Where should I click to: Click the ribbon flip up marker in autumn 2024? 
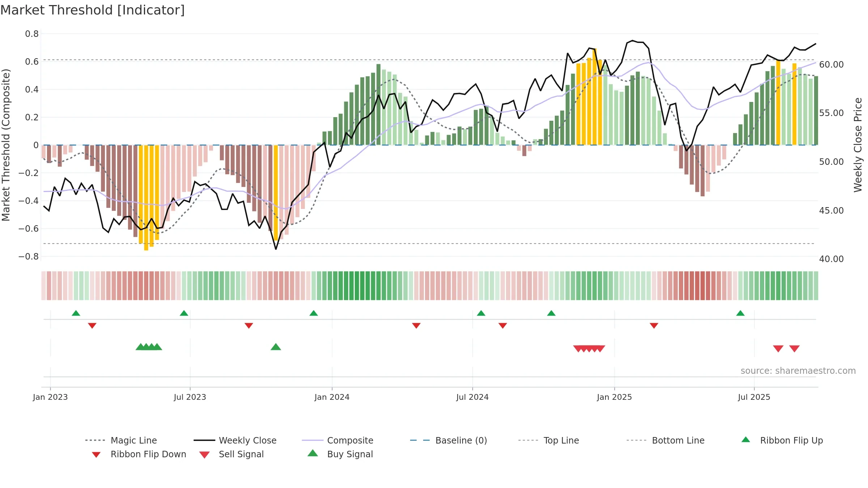[x=551, y=313]
